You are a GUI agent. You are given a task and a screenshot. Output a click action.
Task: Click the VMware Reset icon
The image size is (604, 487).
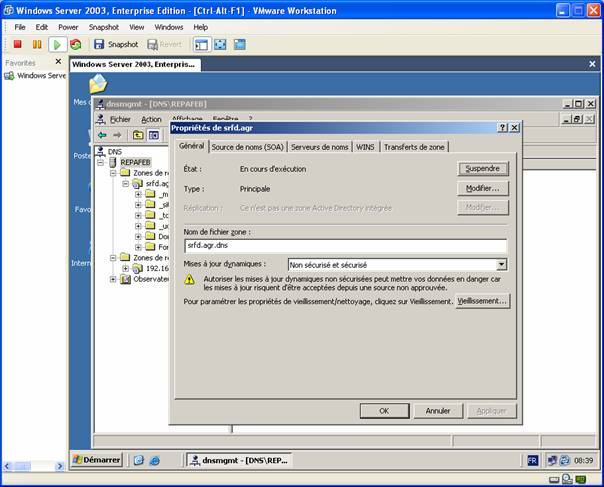(x=76, y=44)
